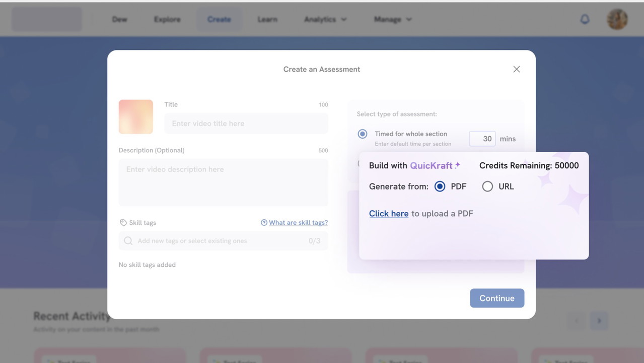
Task: Click the skill tags search icon
Action: click(128, 241)
